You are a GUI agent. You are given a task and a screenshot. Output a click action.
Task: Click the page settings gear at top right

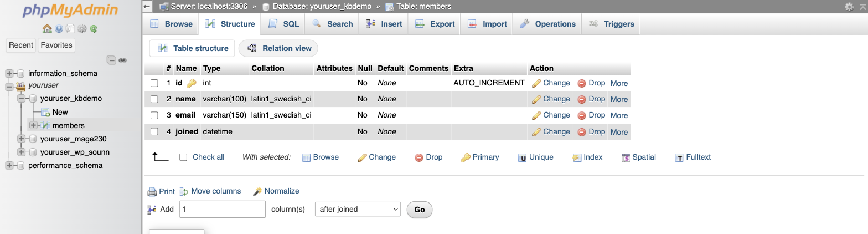pos(849,7)
